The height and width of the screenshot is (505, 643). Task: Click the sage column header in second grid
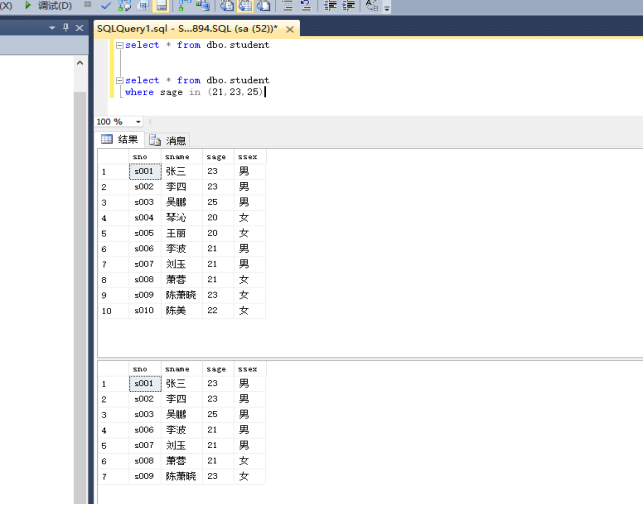216,369
